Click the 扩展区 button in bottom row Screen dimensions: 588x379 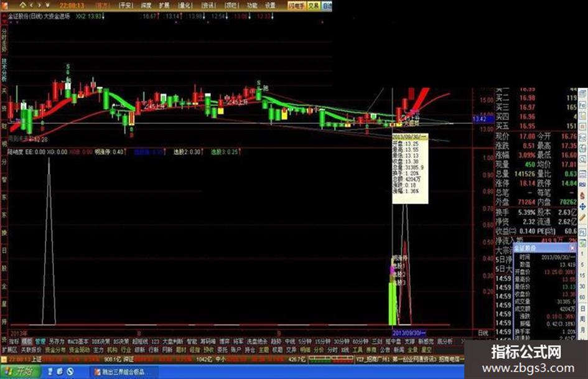pos(9,350)
